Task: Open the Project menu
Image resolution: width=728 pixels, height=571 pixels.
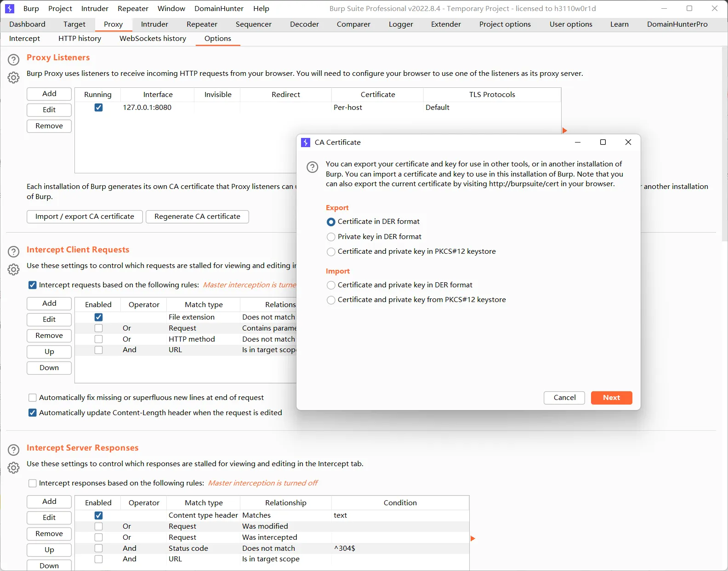Action: point(60,8)
